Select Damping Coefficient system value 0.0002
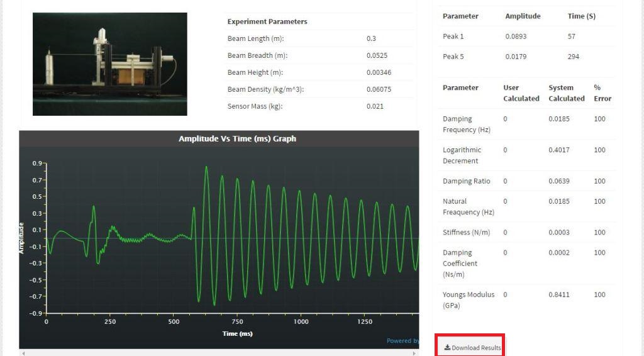Viewport: 644px width, 356px height. coord(559,252)
